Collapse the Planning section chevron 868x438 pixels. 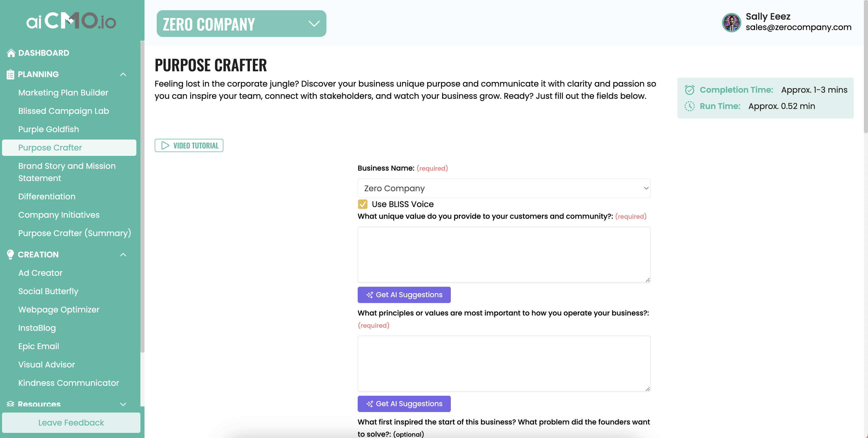coord(123,74)
